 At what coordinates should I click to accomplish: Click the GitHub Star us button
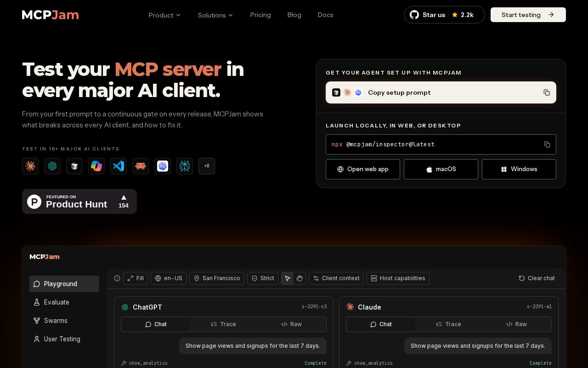click(444, 15)
